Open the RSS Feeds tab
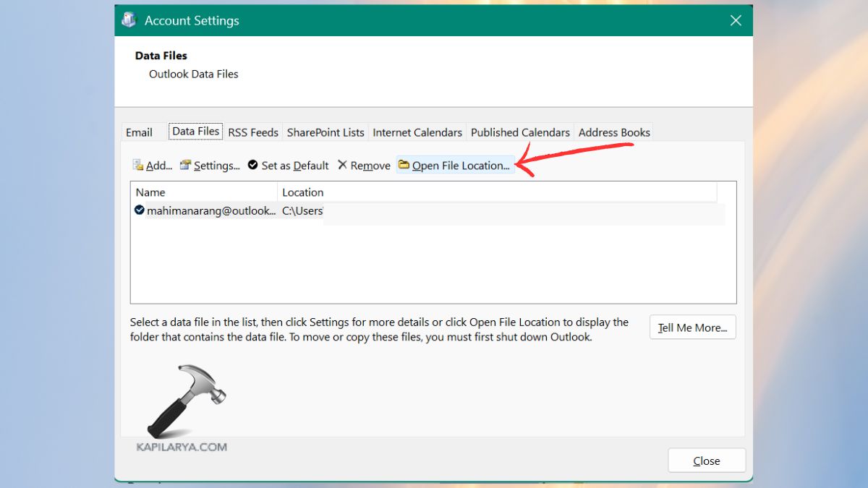This screenshot has height=488, width=868. tap(252, 132)
